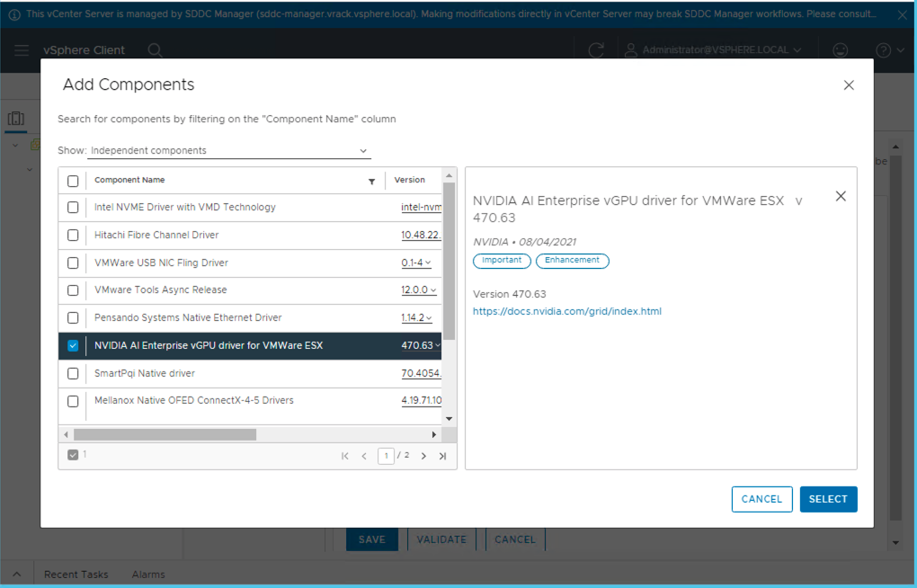This screenshot has width=917, height=588.
Task: Click the SELECT button
Action: click(828, 499)
